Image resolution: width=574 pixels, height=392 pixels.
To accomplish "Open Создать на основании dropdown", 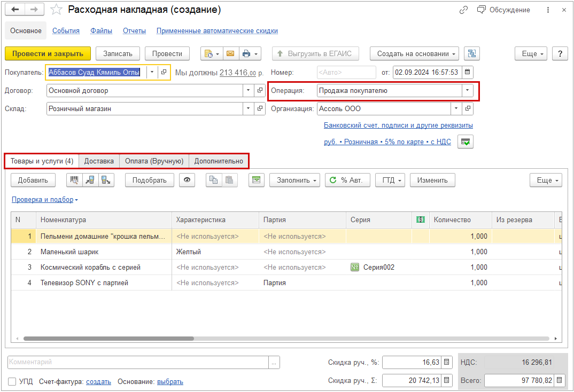I will [x=414, y=54].
